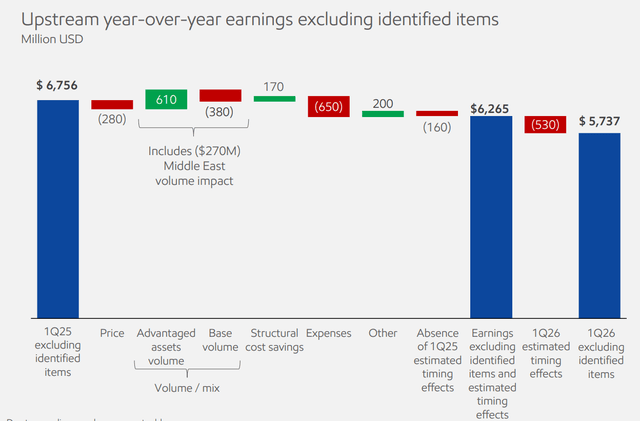Click the 'Expenses' axis label
This screenshot has height=421, width=640.
[x=329, y=334]
